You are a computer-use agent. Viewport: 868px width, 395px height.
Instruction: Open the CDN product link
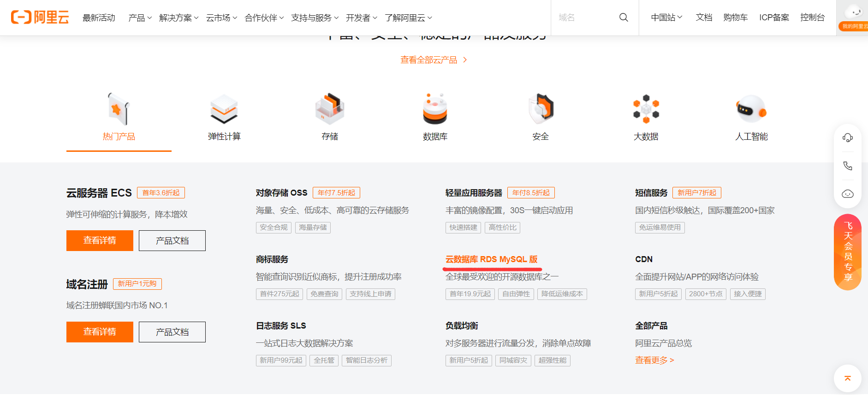644,259
